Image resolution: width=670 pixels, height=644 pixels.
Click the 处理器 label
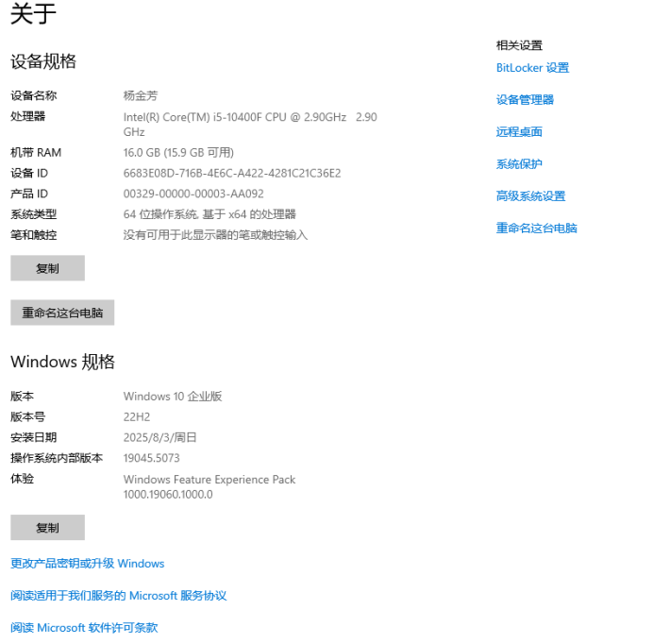[x=27, y=116]
